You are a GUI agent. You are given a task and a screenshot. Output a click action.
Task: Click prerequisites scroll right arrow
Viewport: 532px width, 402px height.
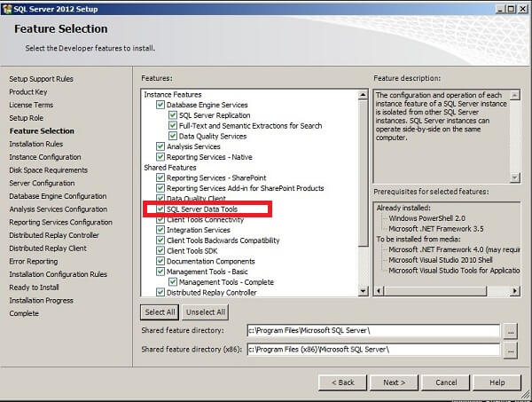click(515, 291)
